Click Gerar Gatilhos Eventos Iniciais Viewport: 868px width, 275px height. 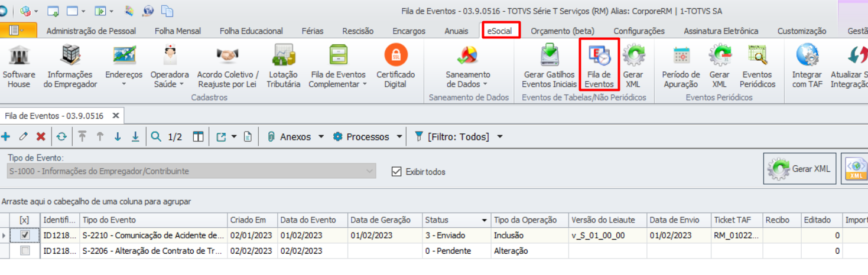(x=549, y=67)
